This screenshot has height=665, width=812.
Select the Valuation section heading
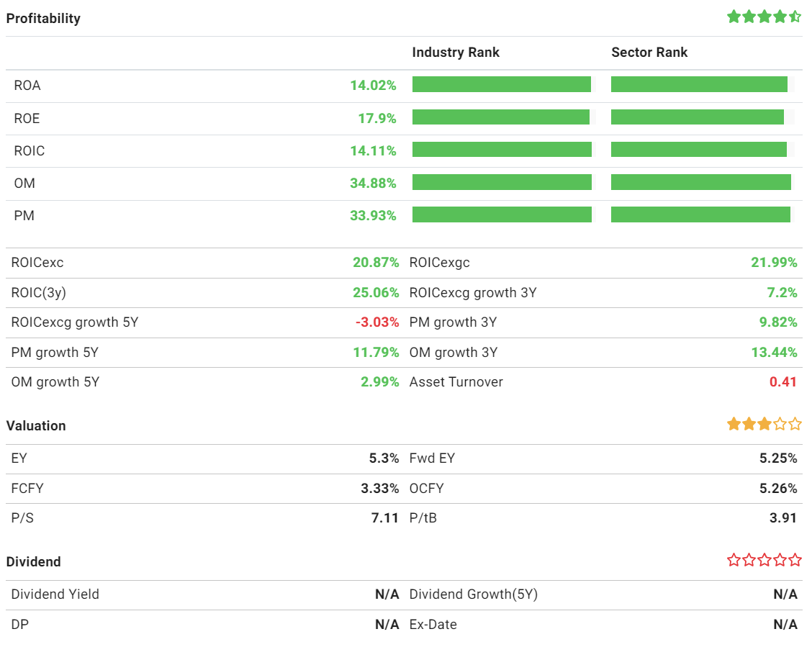36,426
